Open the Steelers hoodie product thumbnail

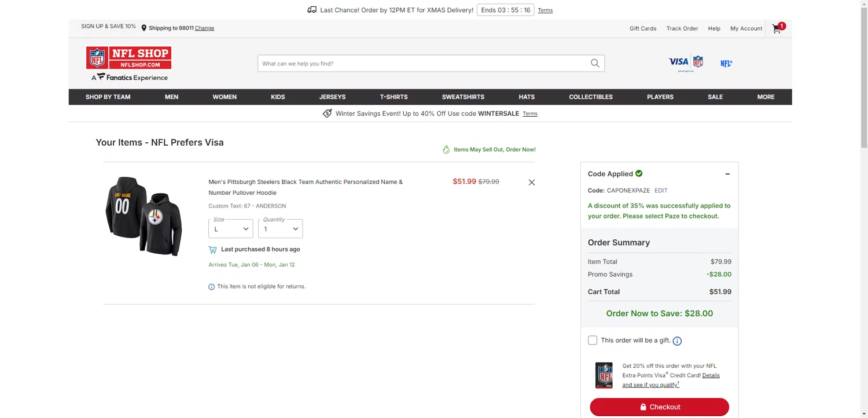pyautogui.click(x=144, y=216)
